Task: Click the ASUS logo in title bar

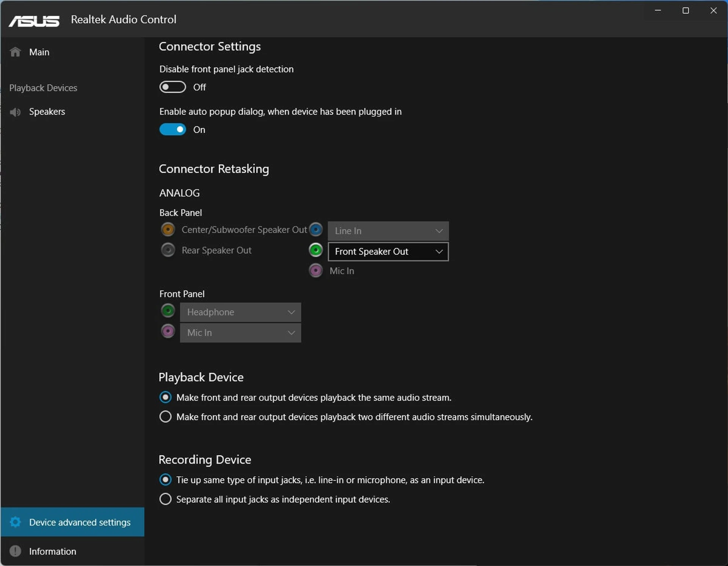Action: 34,21
